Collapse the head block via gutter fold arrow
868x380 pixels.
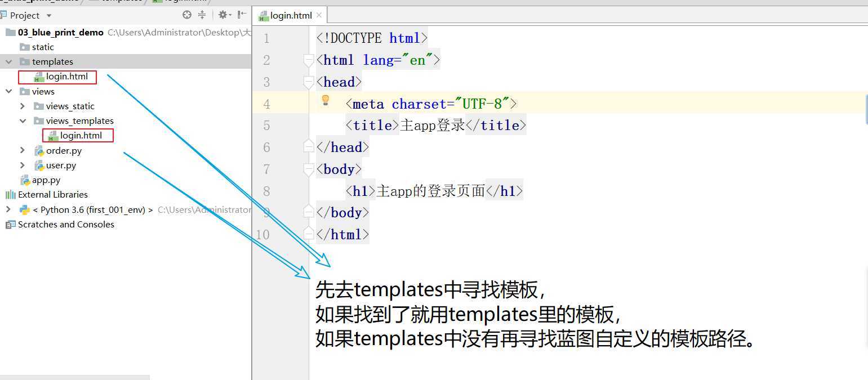click(x=308, y=82)
